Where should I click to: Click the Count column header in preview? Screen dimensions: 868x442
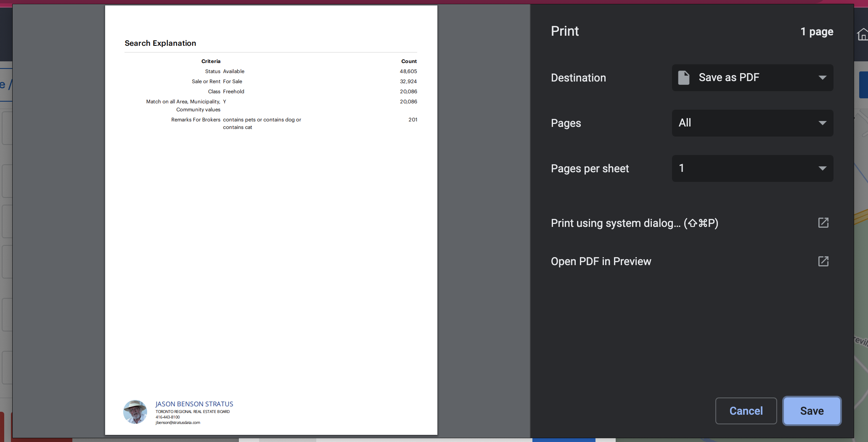point(409,61)
